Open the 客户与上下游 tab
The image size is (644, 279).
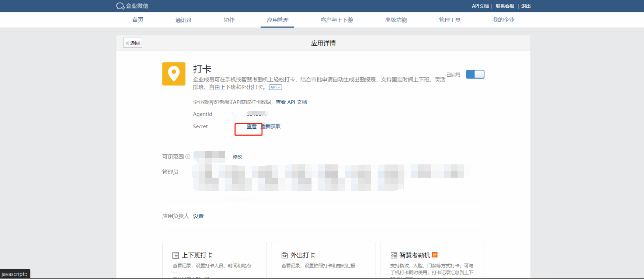(x=337, y=20)
